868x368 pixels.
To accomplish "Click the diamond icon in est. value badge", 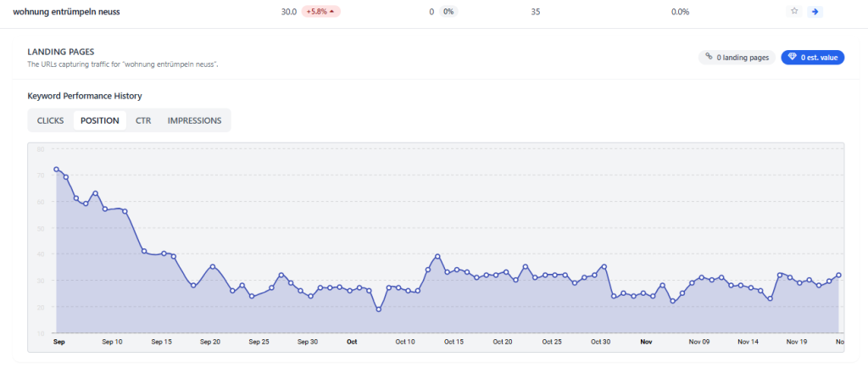I will (793, 57).
